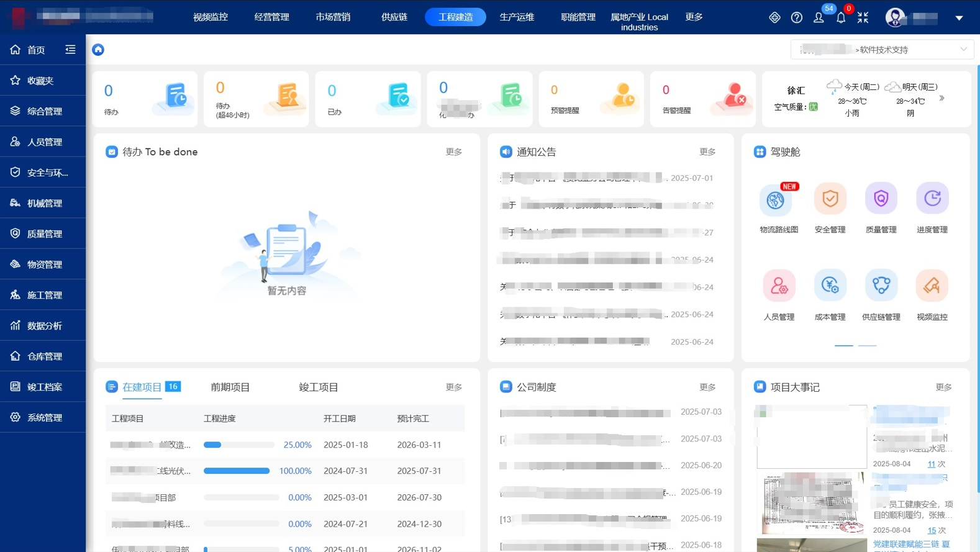The image size is (980, 552).
Task: Open the 物流路线图 cockpit icon
Action: coord(775,200)
